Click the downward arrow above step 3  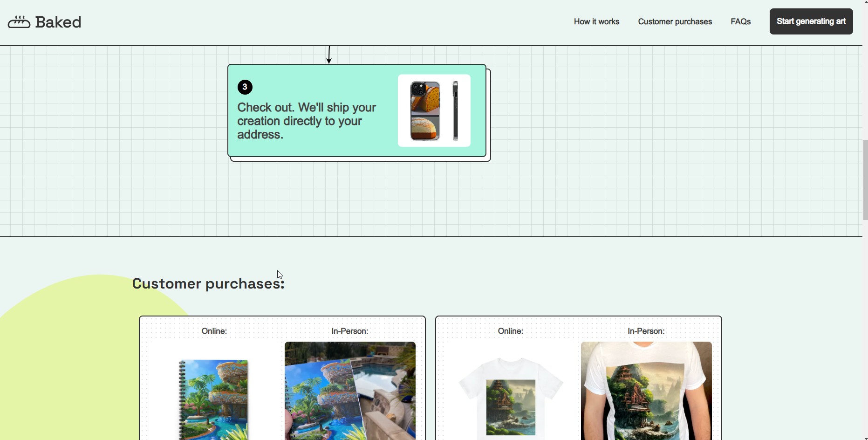pyautogui.click(x=329, y=55)
